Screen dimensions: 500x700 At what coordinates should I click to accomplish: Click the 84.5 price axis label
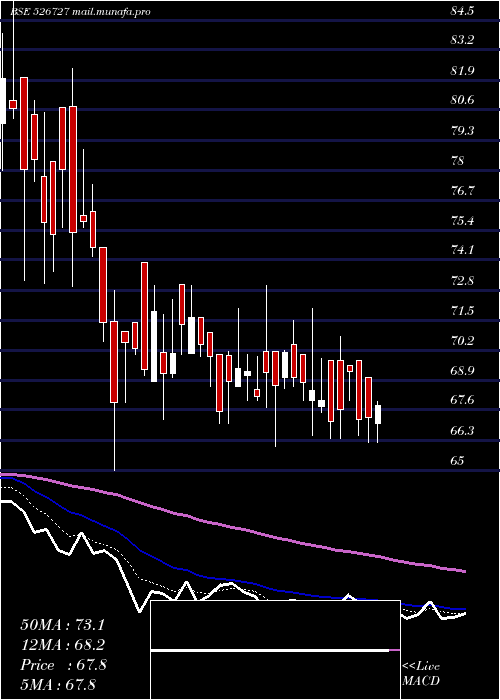click(x=462, y=12)
